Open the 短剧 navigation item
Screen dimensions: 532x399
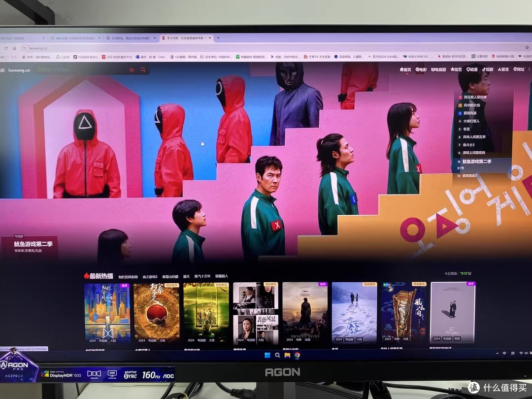(488, 69)
